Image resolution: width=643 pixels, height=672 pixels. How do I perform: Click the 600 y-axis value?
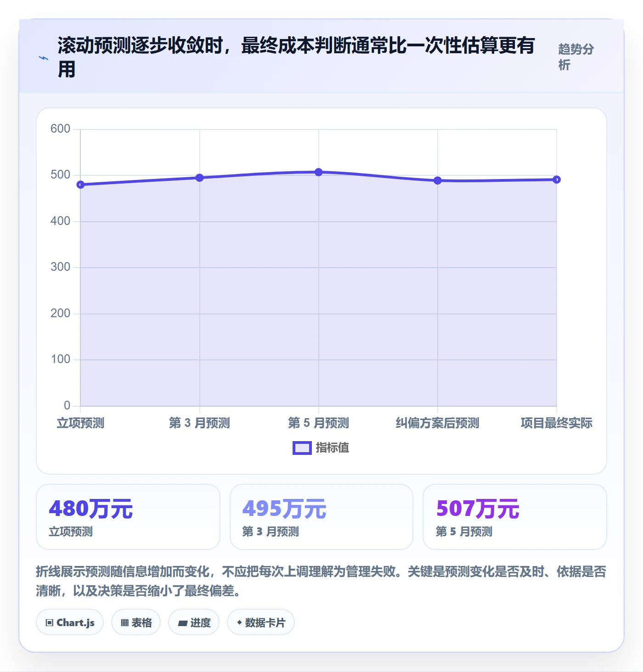click(60, 129)
